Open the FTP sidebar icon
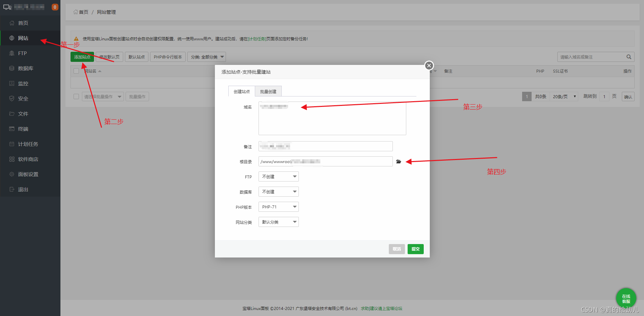 click(12, 53)
